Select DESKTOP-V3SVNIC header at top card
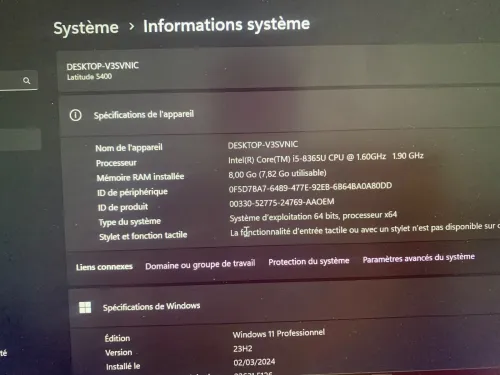Image resolution: width=500 pixels, height=375 pixels. click(103, 66)
